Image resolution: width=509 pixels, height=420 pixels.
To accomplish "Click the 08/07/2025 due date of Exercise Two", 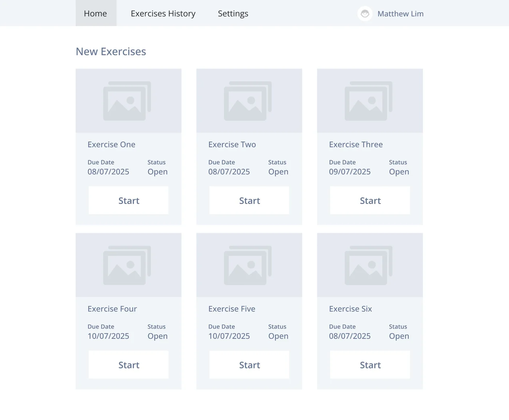I will click(x=229, y=172).
